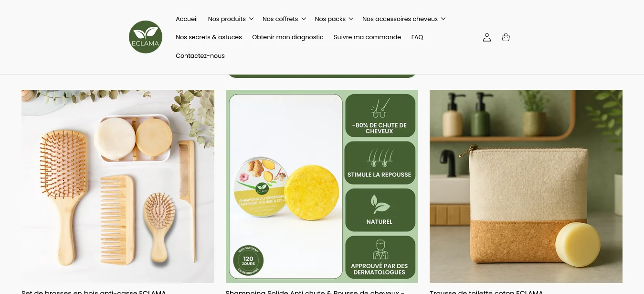The image size is (644, 294).
Task: Open the FAQ page
Action: [x=417, y=37]
